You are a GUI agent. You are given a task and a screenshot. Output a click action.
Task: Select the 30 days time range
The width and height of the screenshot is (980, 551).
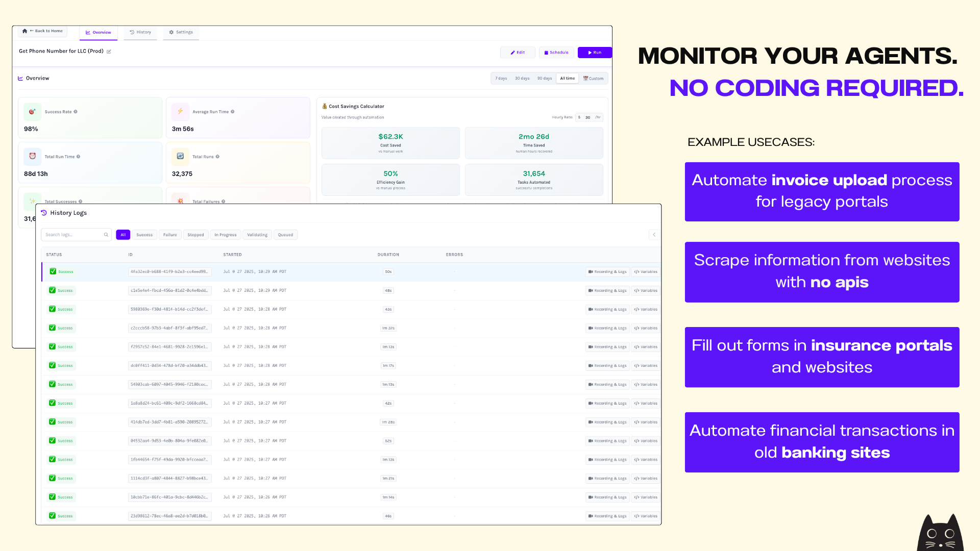click(x=522, y=79)
